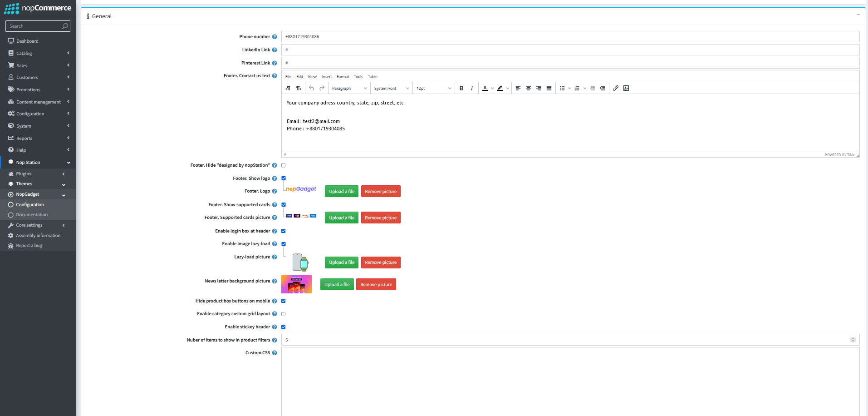Open text color dropdown arrow
The height and width of the screenshot is (416, 868).
(492, 88)
